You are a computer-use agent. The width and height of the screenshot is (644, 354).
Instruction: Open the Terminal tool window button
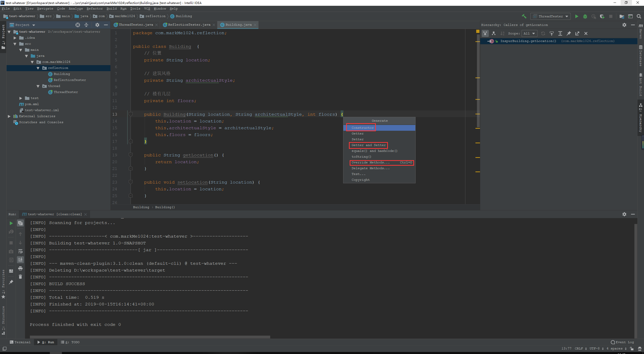click(x=20, y=342)
